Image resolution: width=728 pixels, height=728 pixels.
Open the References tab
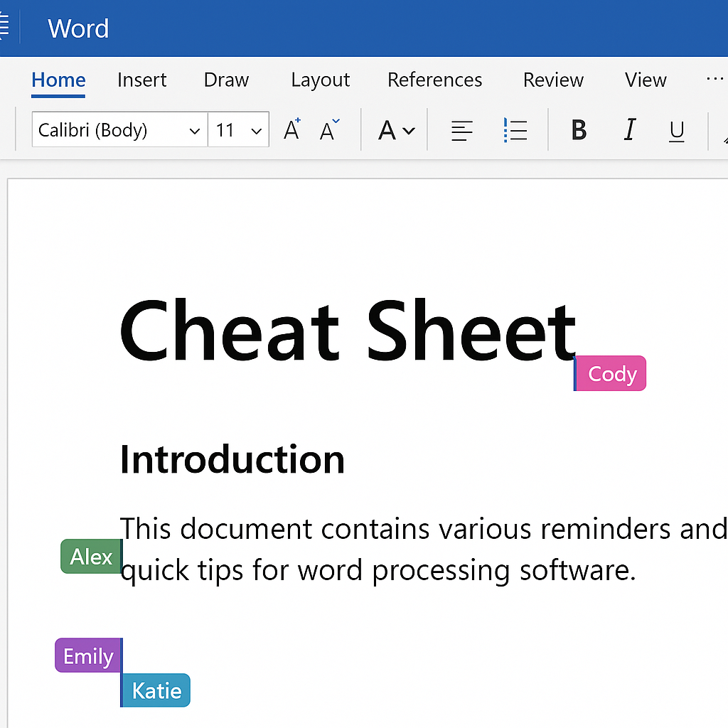tap(434, 80)
